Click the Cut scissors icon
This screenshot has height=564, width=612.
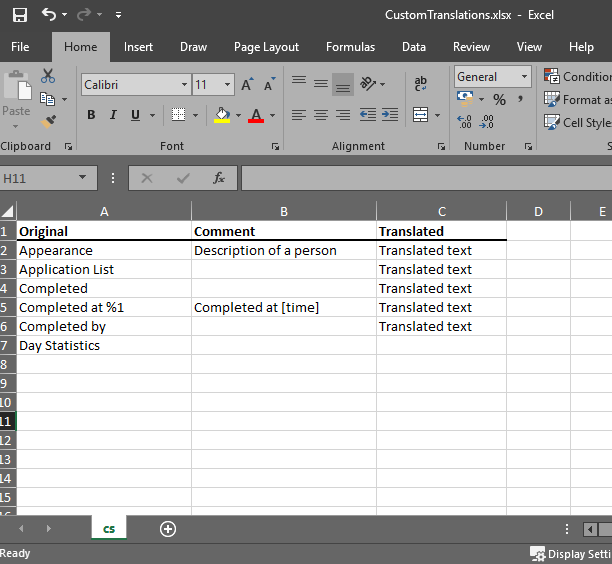(48, 77)
